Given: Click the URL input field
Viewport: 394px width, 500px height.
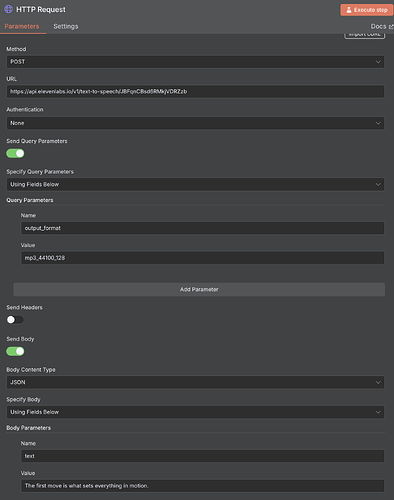Looking at the screenshot, I should [195, 91].
